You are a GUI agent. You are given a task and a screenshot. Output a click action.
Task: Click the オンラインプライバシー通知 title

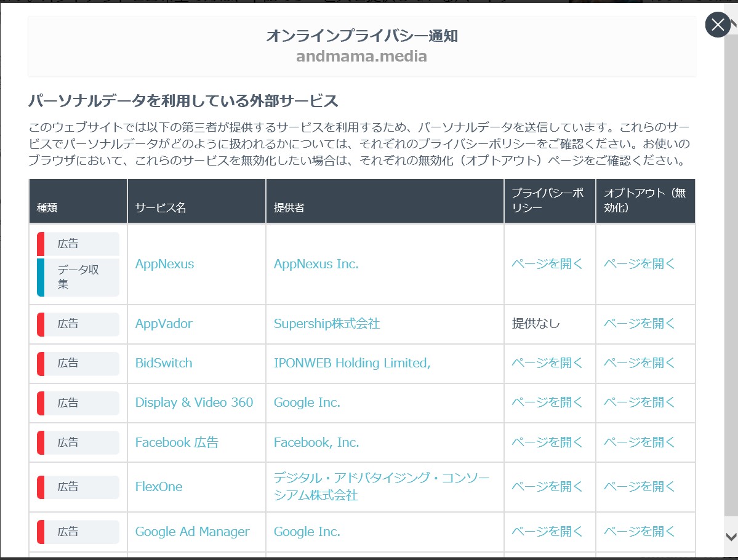(x=362, y=36)
